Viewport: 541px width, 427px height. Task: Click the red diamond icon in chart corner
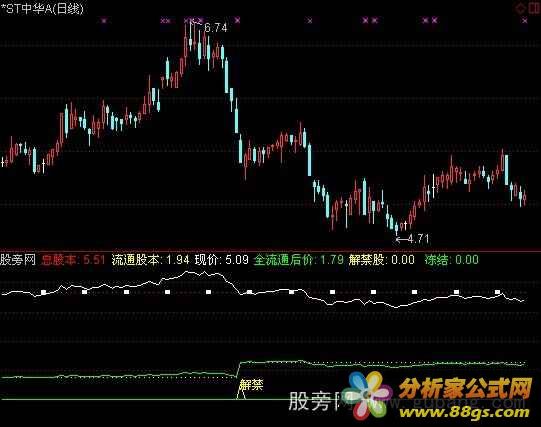click(520, 8)
